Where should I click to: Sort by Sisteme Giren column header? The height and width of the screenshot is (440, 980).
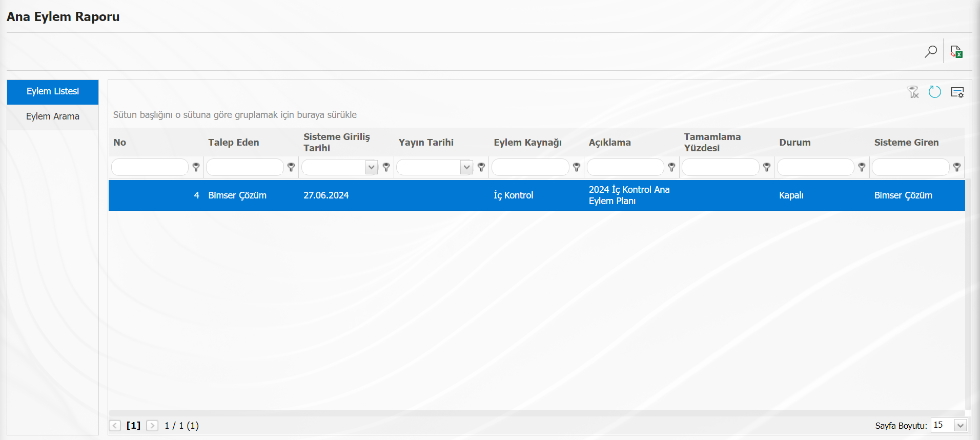tap(907, 143)
